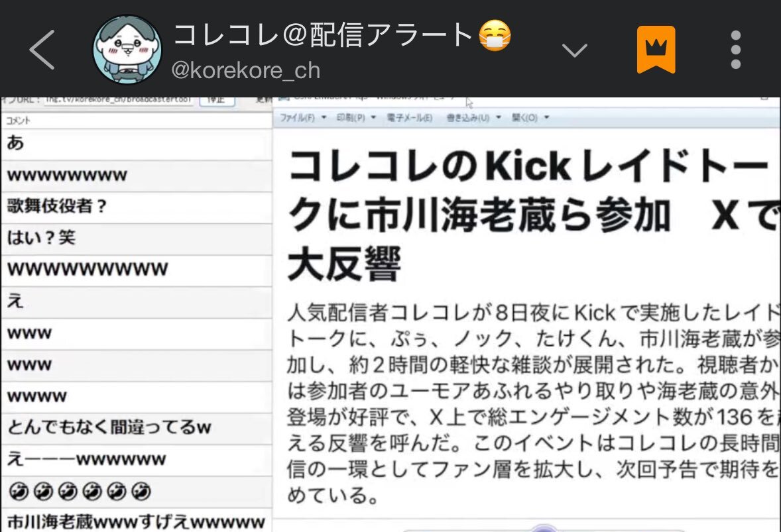Click the コメント column header
The width and height of the screenshot is (781, 532).
[x=137, y=121]
